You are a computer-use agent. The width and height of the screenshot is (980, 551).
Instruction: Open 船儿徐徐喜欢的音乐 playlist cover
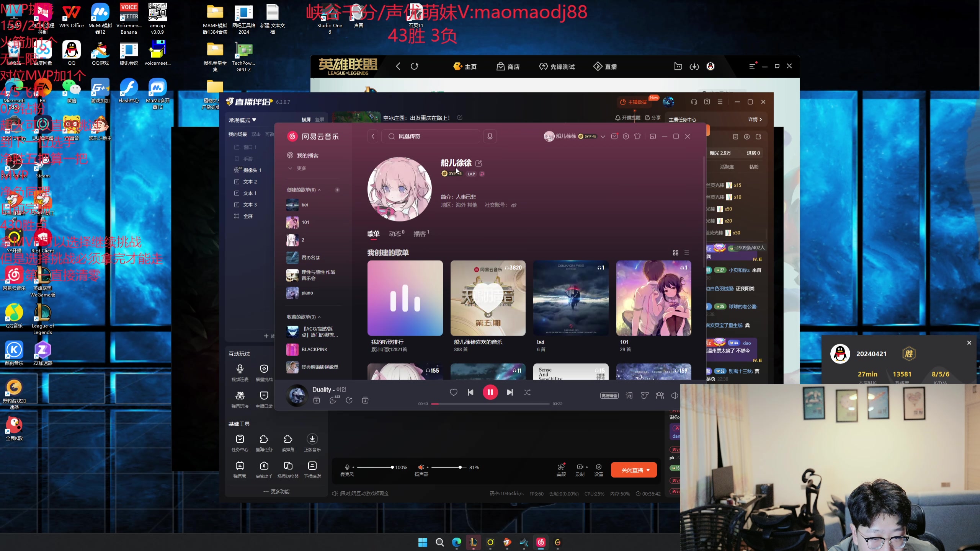tap(488, 298)
